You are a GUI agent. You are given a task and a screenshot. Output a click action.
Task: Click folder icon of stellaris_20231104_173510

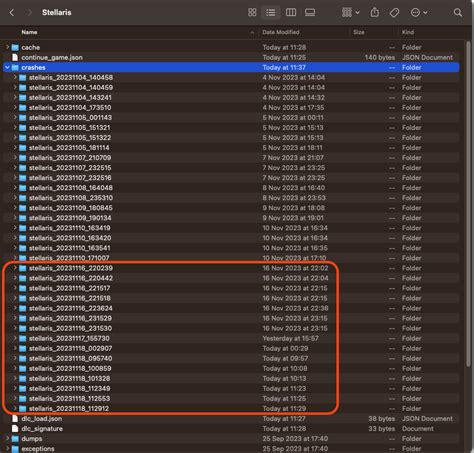click(23, 107)
